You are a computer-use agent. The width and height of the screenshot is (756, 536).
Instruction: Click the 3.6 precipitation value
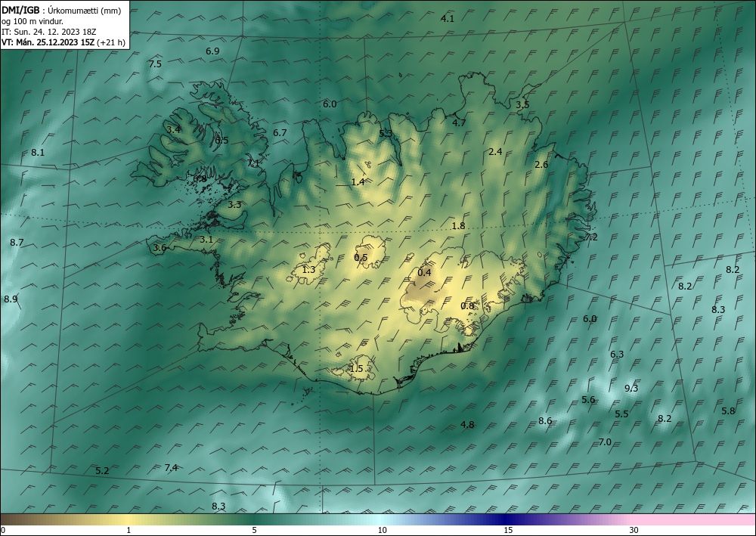160,248
